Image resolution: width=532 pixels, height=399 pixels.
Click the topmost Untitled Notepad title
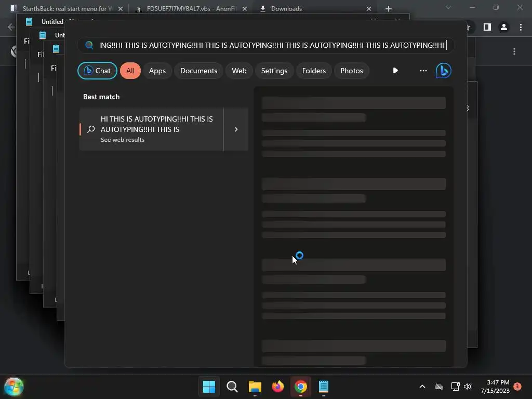point(52,22)
